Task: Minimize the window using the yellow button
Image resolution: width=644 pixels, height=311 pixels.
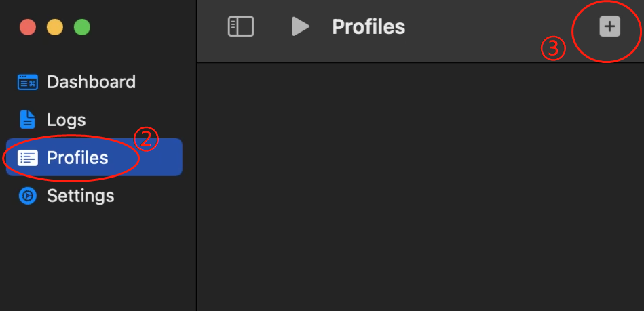Action: [x=55, y=27]
